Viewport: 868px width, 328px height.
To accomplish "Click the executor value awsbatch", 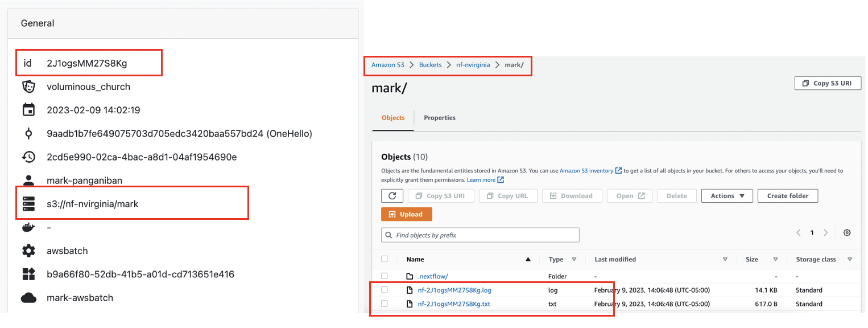I will point(67,251).
